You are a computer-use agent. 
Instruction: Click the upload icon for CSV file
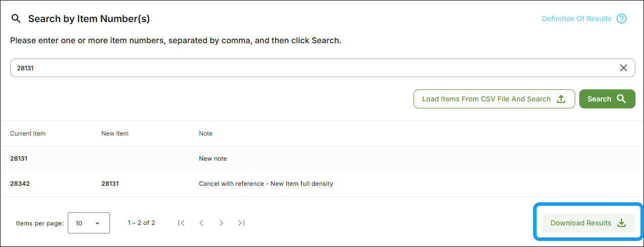[561, 99]
